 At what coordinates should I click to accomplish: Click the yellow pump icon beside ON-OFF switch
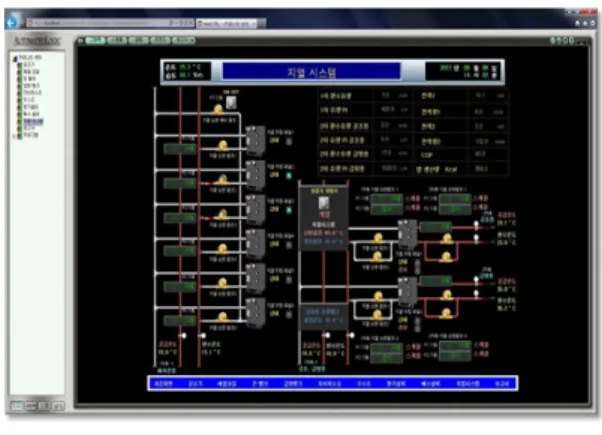pyautogui.click(x=218, y=110)
